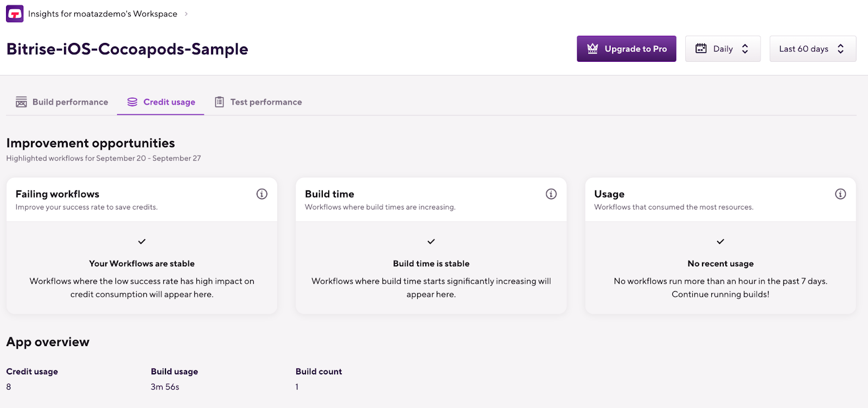Click the Build time card title
Viewport: 868px width, 408px height.
pyautogui.click(x=329, y=194)
